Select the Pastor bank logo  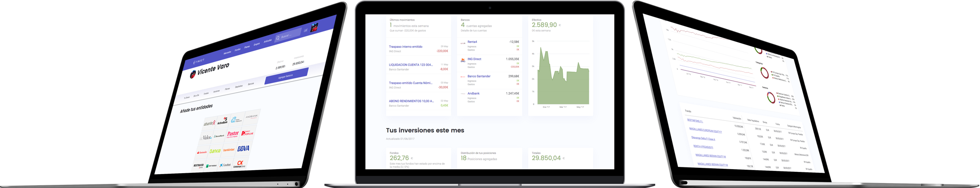click(x=233, y=134)
